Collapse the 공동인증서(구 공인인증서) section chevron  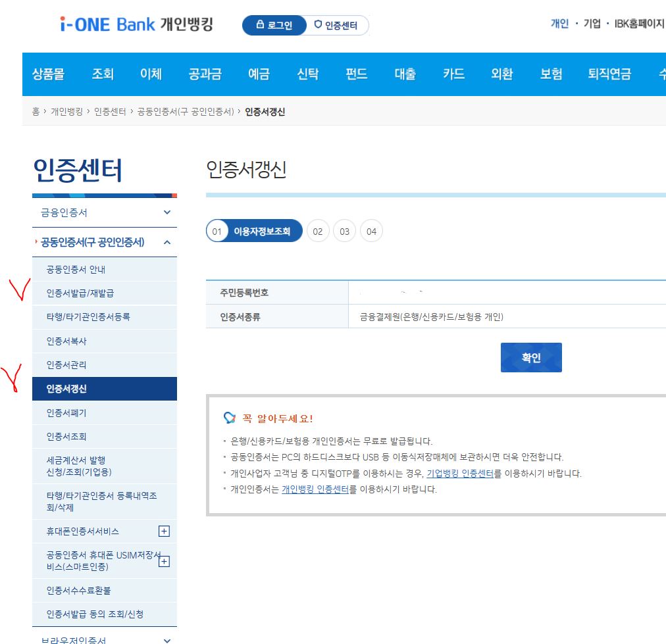coord(168,242)
